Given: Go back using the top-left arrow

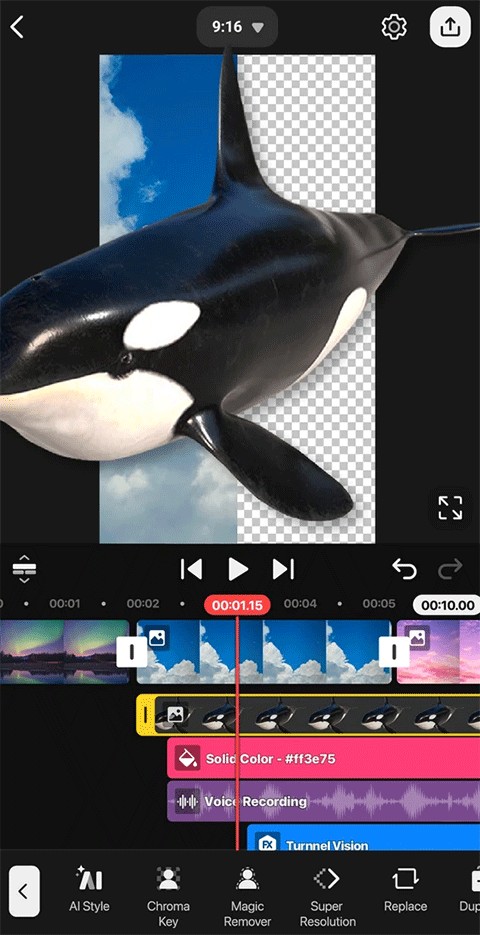Looking at the screenshot, I should pyautogui.click(x=17, y=27).
